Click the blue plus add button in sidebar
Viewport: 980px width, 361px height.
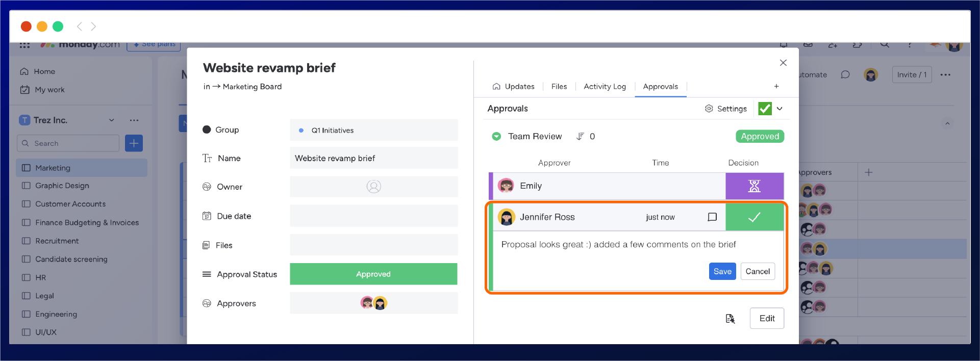(134, 143)
